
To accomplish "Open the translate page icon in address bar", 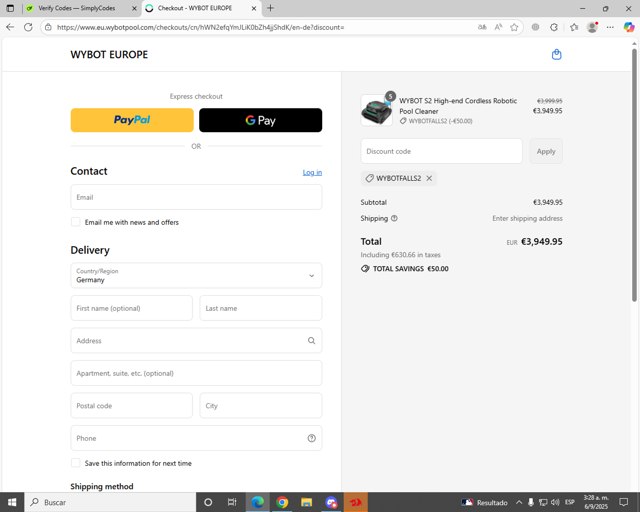I will click(482, 27).
